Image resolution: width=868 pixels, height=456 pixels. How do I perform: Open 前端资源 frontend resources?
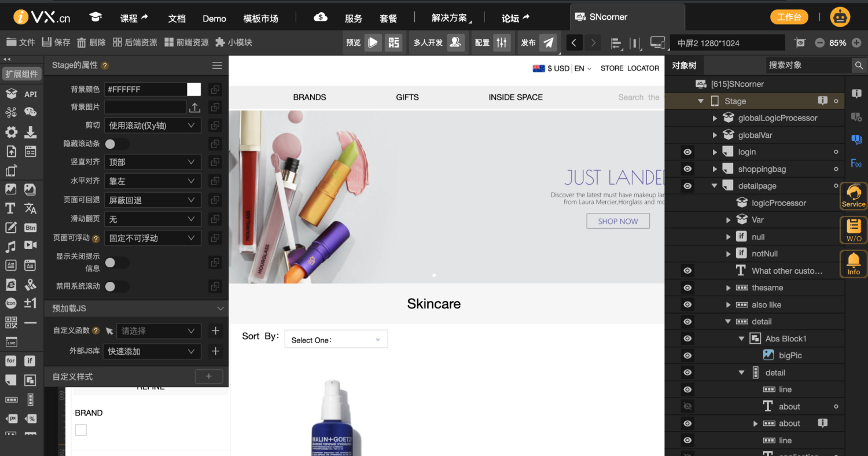tap(186, 42)
